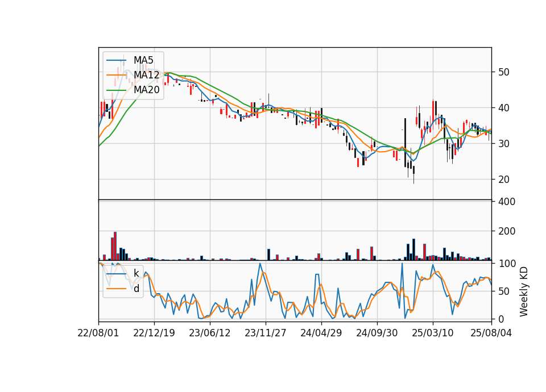Image resolution: width=546 pixels, height=392 pixels.
Task: Click the MA20 legend label
Action: (146, 90)
